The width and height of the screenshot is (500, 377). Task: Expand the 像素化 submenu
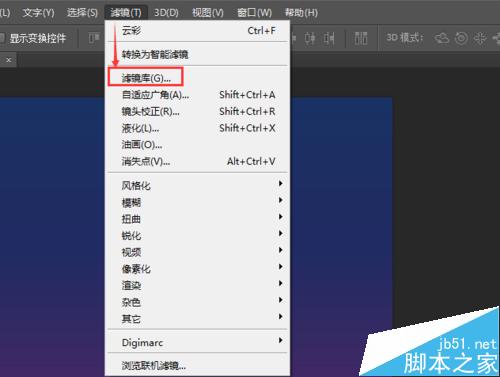(197, 269)
